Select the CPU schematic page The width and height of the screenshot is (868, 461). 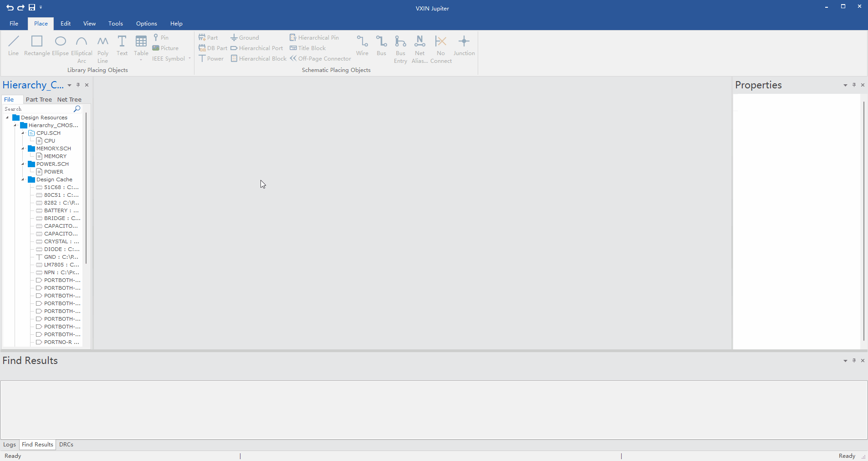[46, 141]
